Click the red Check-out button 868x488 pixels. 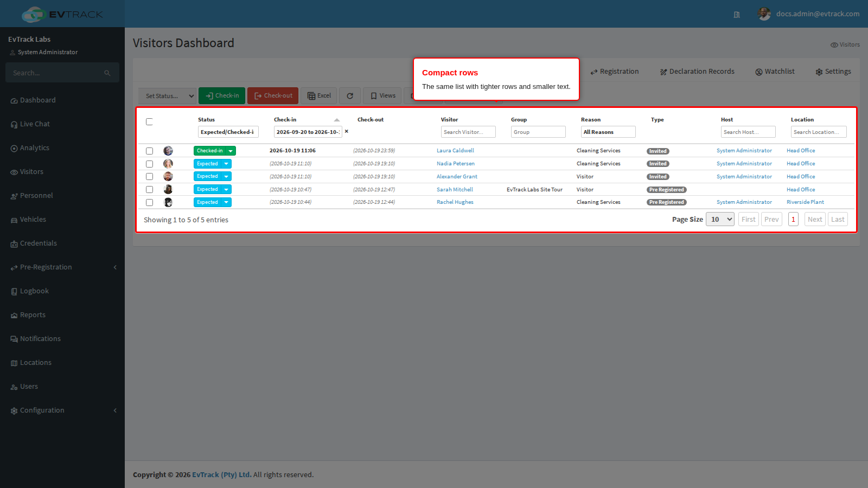pyautogui.click(x=273, y=95)
